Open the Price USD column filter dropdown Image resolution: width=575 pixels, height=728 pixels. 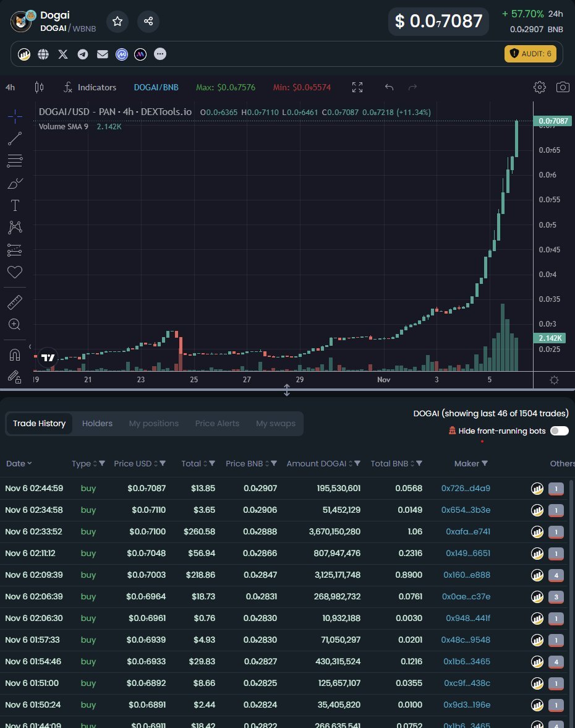[162, 463]
